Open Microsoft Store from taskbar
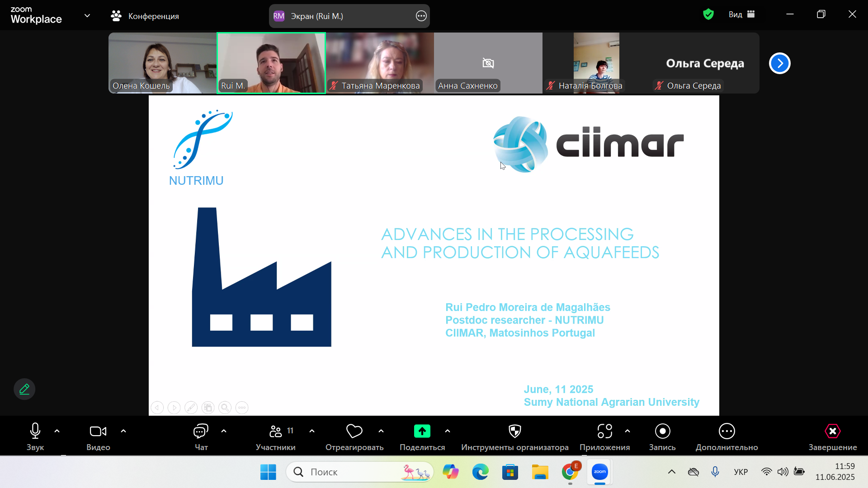Viewport: 868px width, 488px height. [510, 472]
